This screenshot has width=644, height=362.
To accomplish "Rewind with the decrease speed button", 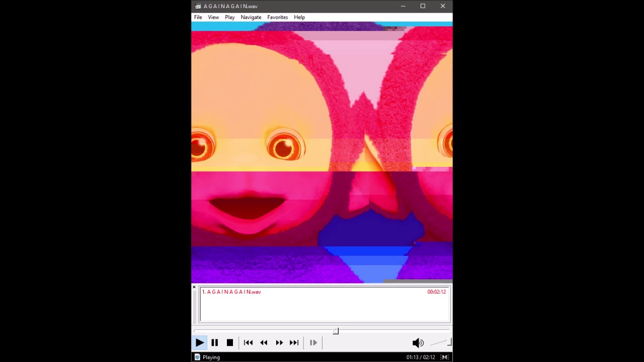I will point(264,343).
